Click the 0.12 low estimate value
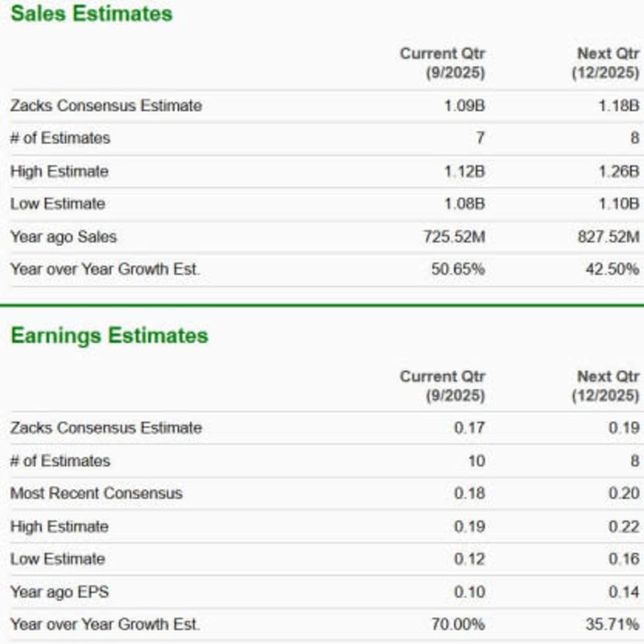The height and width of the screenshot is (644, 644). tap(470, 559)
